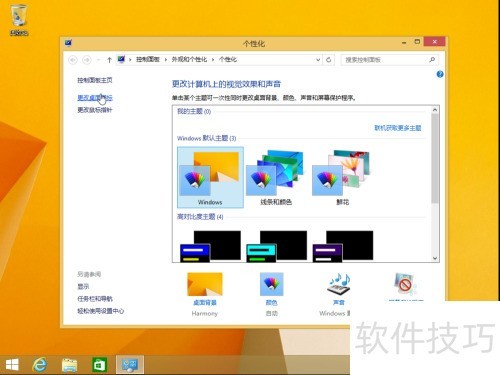Select the 线条和颜色 theme
Screen dimensions: 500x375
click(276, 177)
